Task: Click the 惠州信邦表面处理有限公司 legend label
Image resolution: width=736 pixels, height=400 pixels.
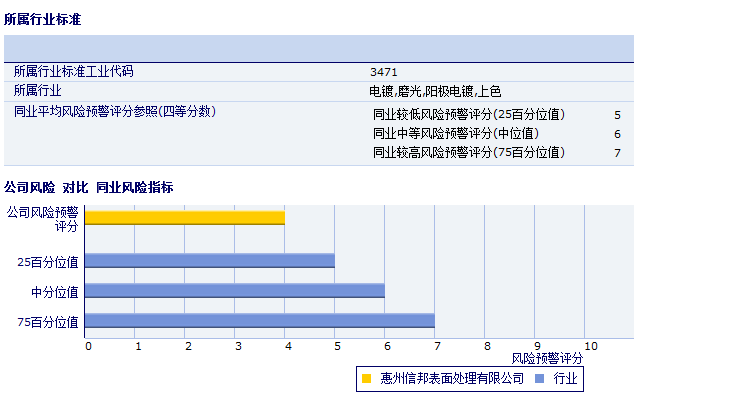Action: tap(452, 379)
